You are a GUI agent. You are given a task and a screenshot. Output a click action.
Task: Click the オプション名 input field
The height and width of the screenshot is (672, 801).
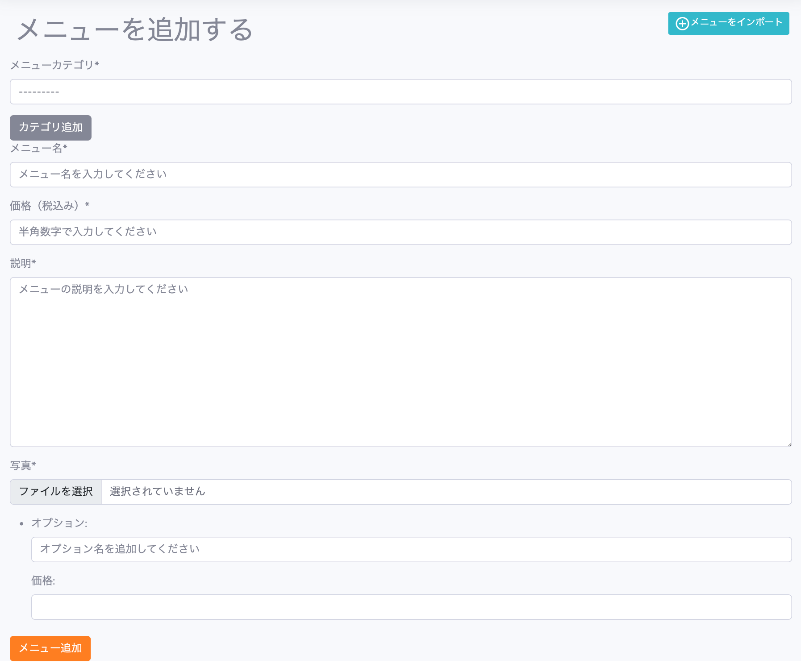(411, 549)
